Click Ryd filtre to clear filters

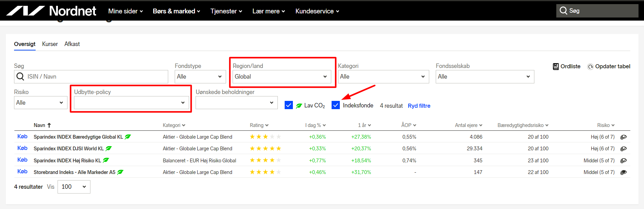(x=419, y=106)
